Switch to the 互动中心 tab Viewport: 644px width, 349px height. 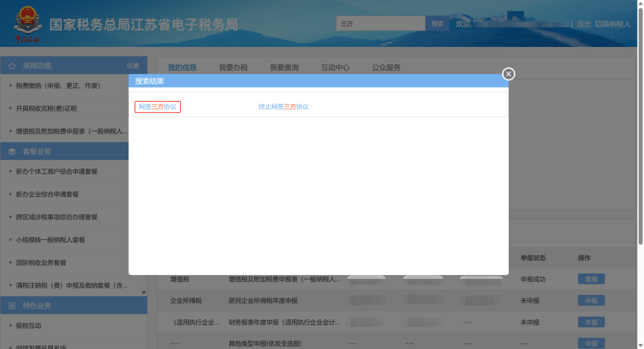click(x=335, y=68)
